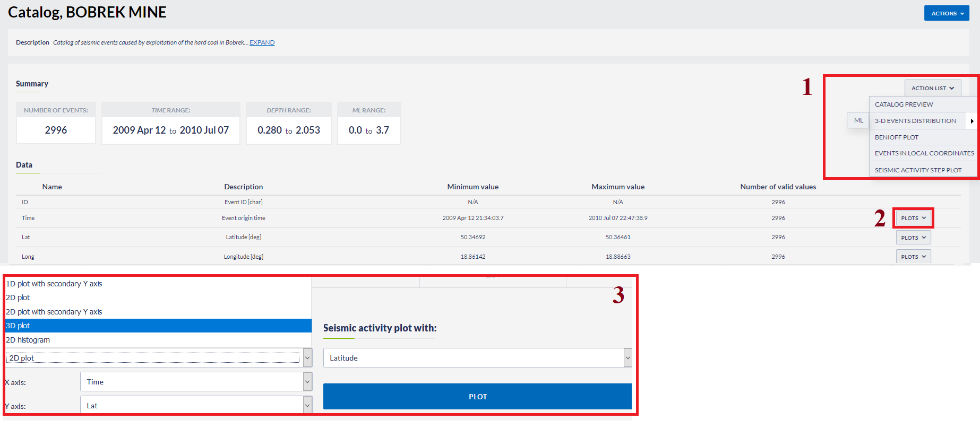Open PLOTS dropdown in Lat row
980x429 pixels.
pos(913,238)
